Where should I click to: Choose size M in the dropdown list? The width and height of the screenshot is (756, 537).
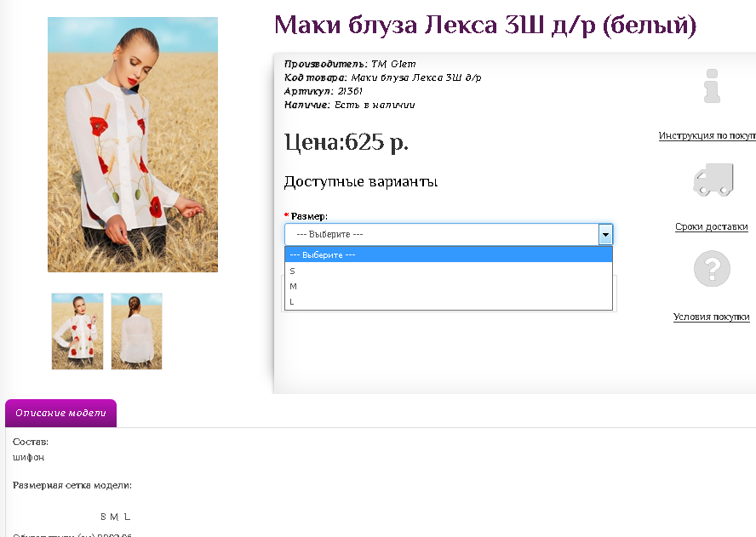click(x=449, y=286)
